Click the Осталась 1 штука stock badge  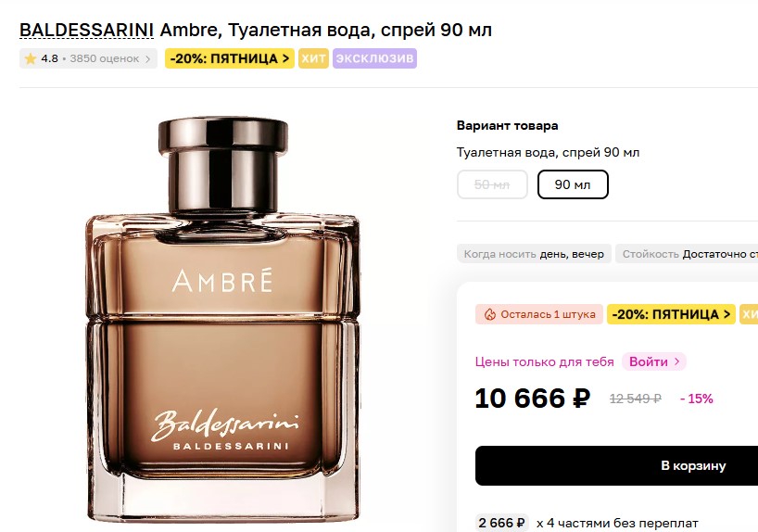pos(539,314)
